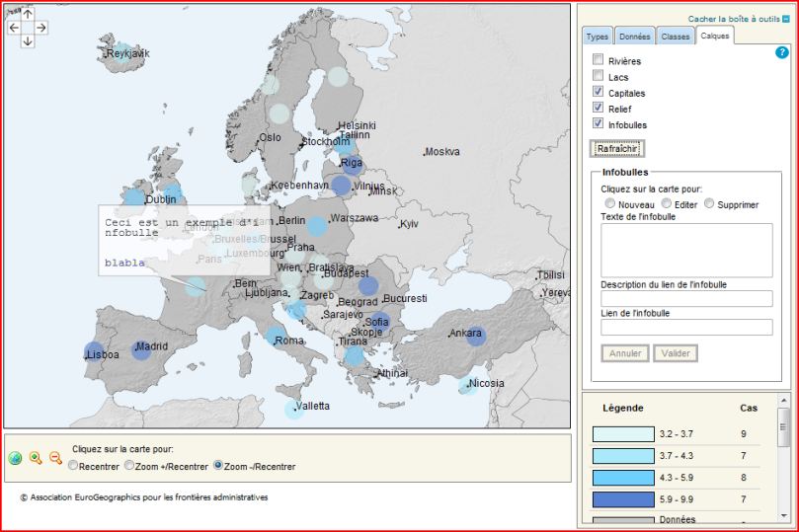Screen dimensions: 799x532
Task: Collapse toolbox via Cacher la boîte à outils
Action: [x=739, y=19]
